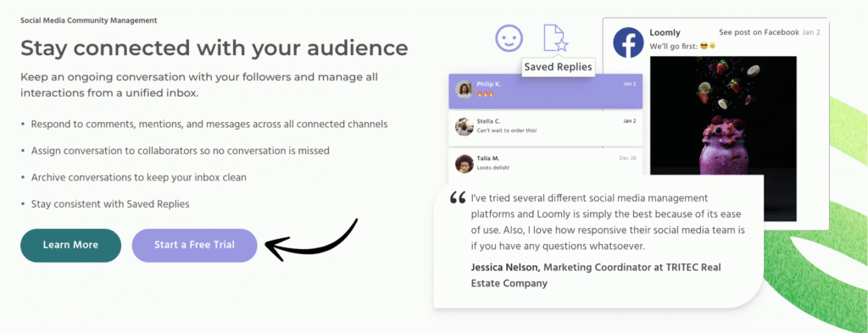This screenshot has width=868, height=333.
Task: Click the Saved Replies tooltip label
Action: pos(558,68)
